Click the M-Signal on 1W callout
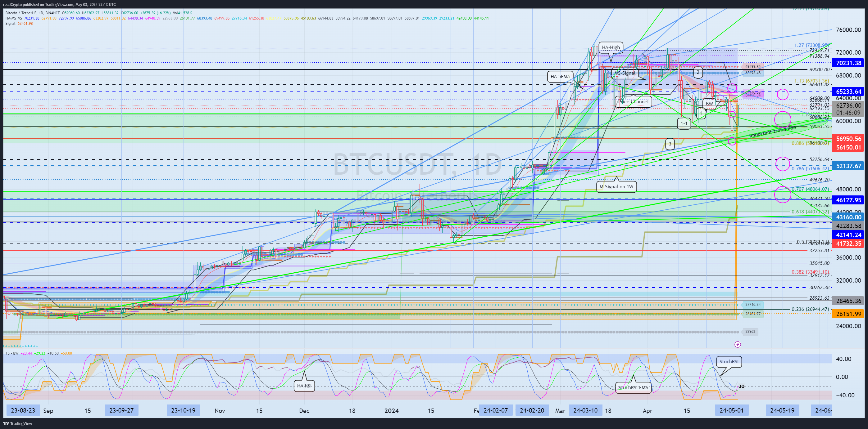Image resolution: width=868 pixels, height=429 pixels. [x=616, y=186]
